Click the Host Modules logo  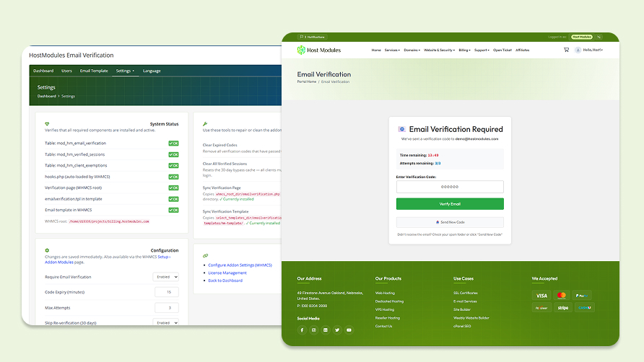pos(318,50)
